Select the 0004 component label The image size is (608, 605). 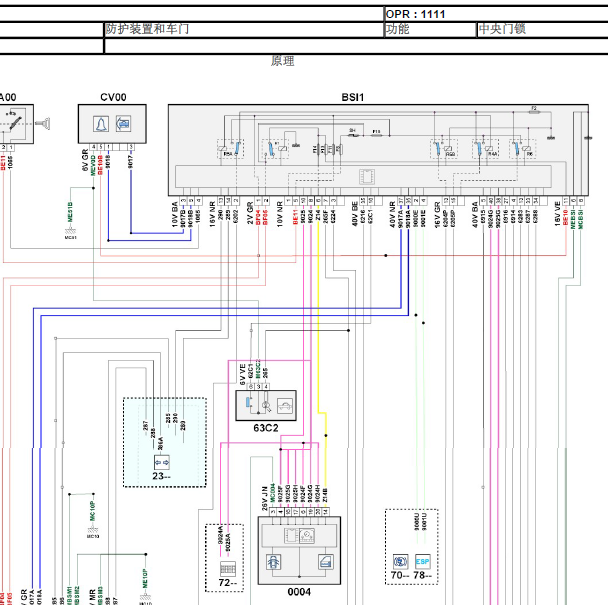click(299, 592)
